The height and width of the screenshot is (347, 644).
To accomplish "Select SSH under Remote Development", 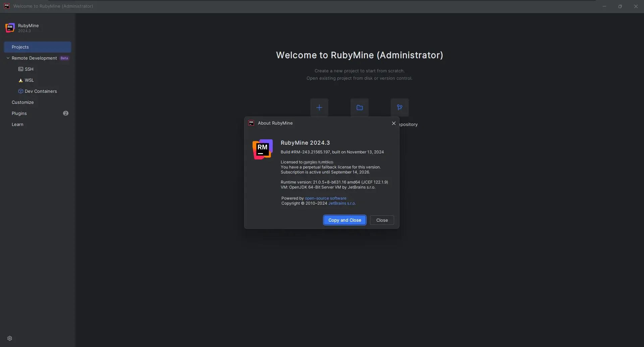I will click(x=29, y=69).
